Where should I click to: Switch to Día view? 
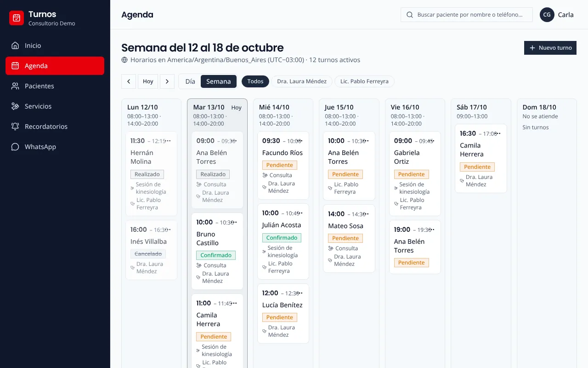(190, 81)
